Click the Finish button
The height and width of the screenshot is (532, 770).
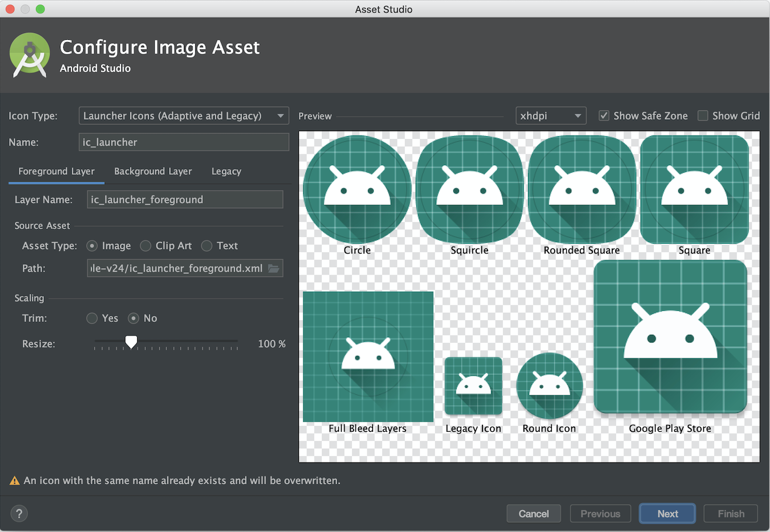tap(731, 514)
